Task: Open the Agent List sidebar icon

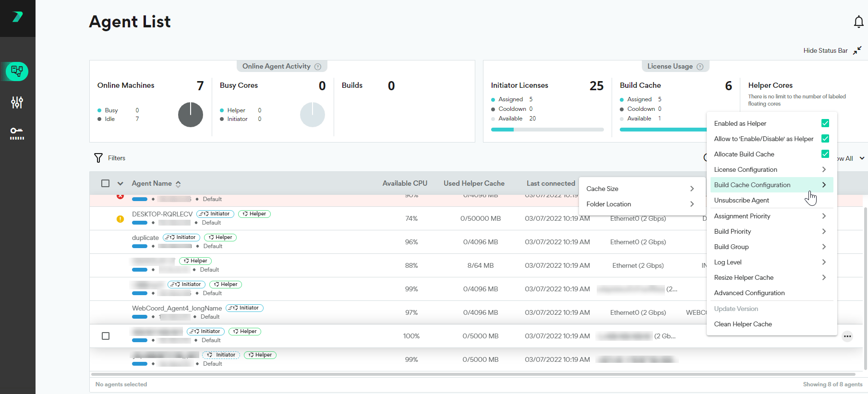Action: pyautogui.click(x=17, y=72)
